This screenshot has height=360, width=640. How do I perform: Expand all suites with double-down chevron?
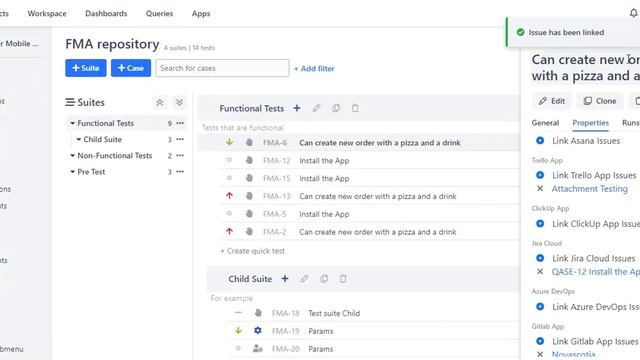point(179,102)
